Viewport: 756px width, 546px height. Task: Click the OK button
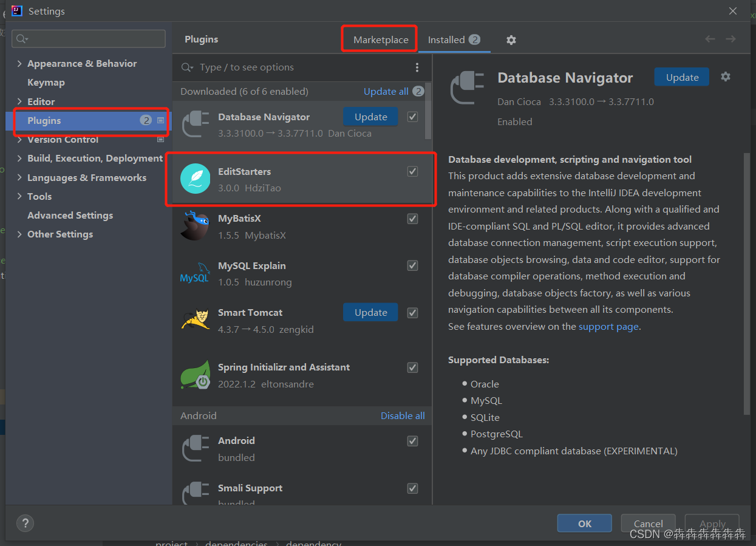[585, 524]
